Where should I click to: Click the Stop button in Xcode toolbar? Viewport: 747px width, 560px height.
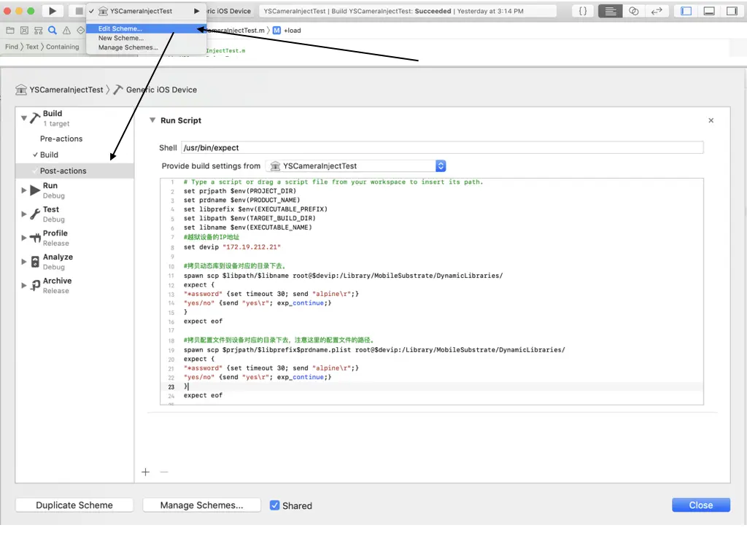(x=79, y=11)
